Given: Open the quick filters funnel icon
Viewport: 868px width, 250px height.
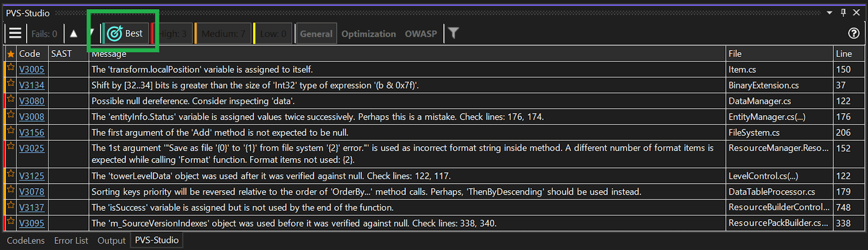Looking at the screenshot, I should click(x=454, y=34).
